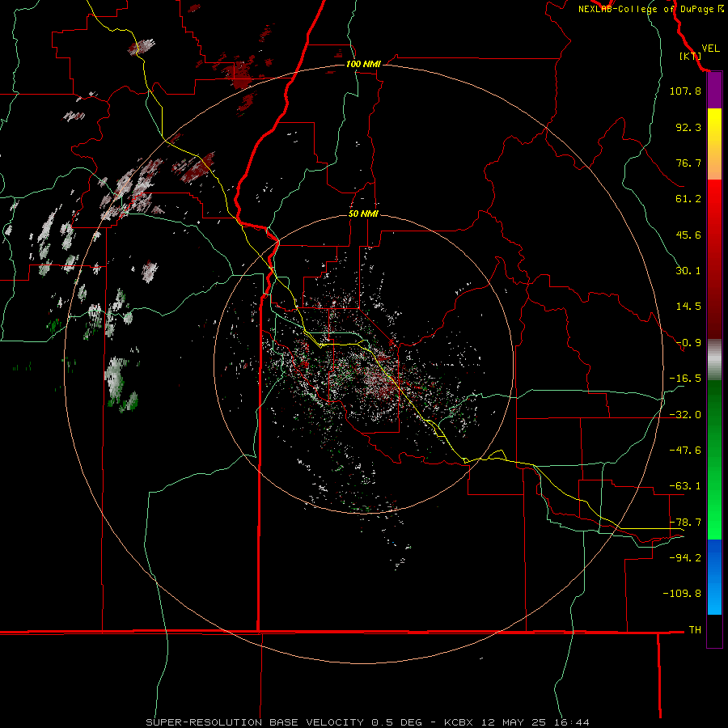The width and height of the screenshot is (728, 728).
Task: Click the -94.2 velocity scale value
Action: pyautogui.click(x=685, y=558)
